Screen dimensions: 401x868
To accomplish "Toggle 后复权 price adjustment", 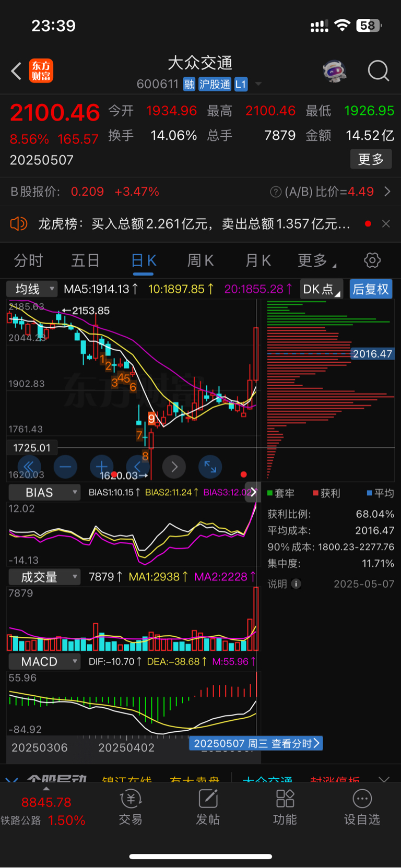I will (371, 289).
